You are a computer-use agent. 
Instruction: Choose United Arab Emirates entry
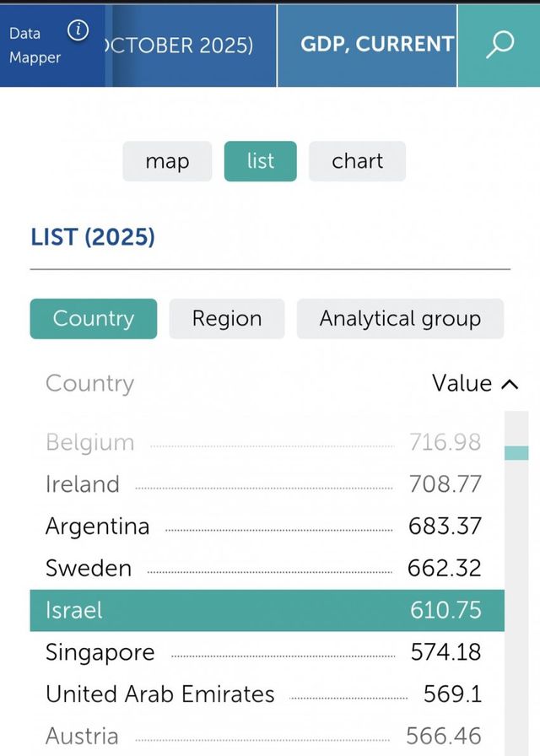coord(160,694)
